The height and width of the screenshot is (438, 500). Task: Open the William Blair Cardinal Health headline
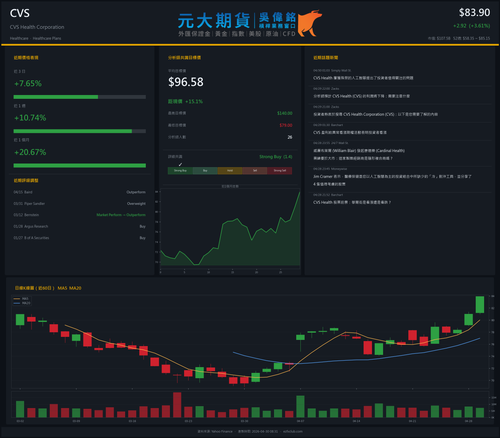click(x=359, y=154)
